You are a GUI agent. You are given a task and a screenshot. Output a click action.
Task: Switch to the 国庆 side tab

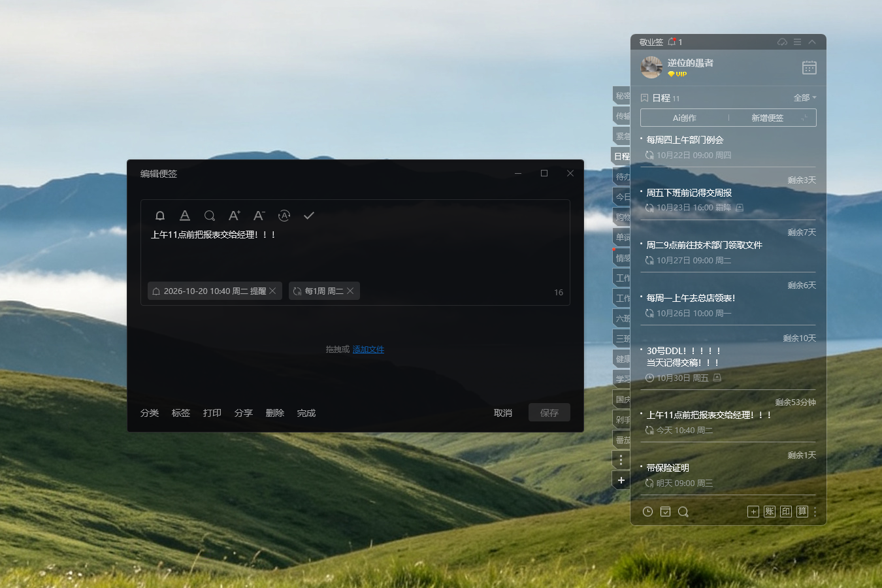point(622,399)
